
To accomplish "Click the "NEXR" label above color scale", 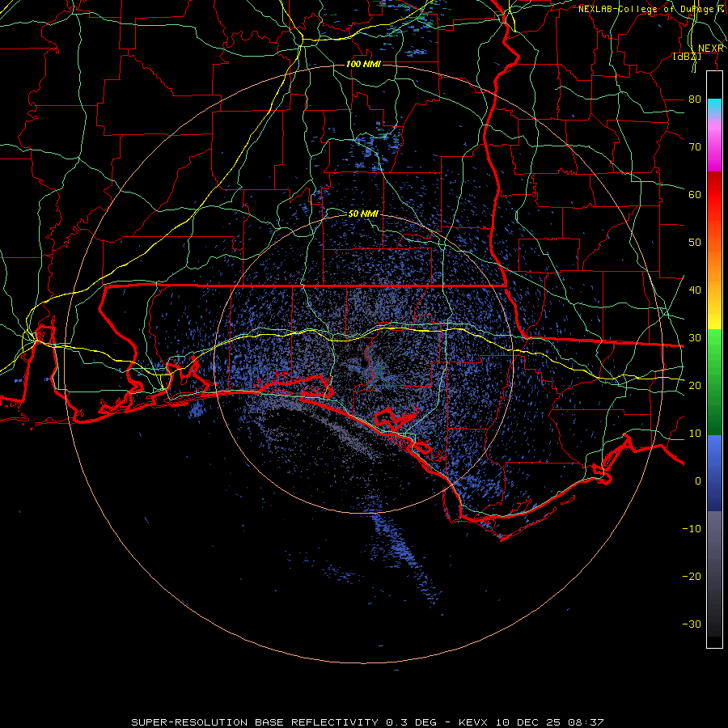I will pos(711,49).
